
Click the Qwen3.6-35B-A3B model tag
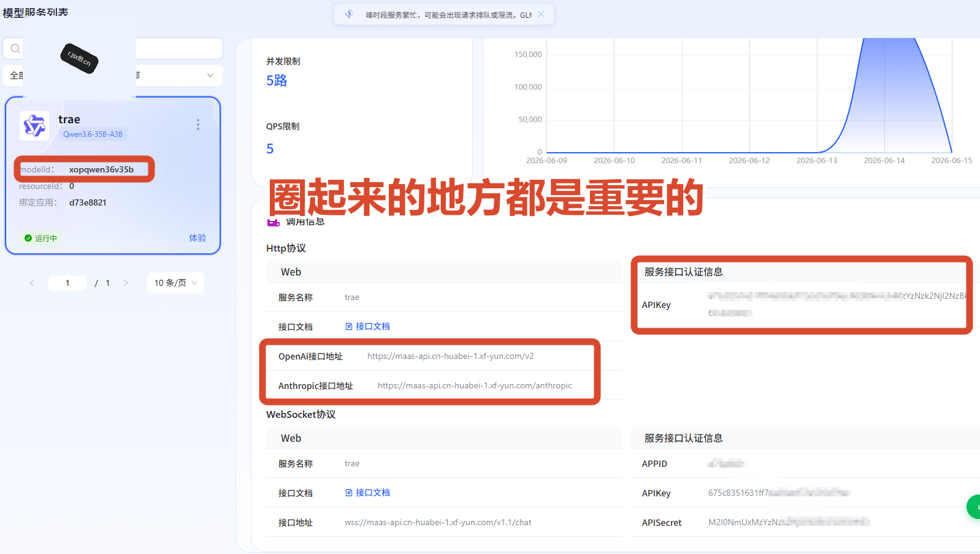(93, 134)
